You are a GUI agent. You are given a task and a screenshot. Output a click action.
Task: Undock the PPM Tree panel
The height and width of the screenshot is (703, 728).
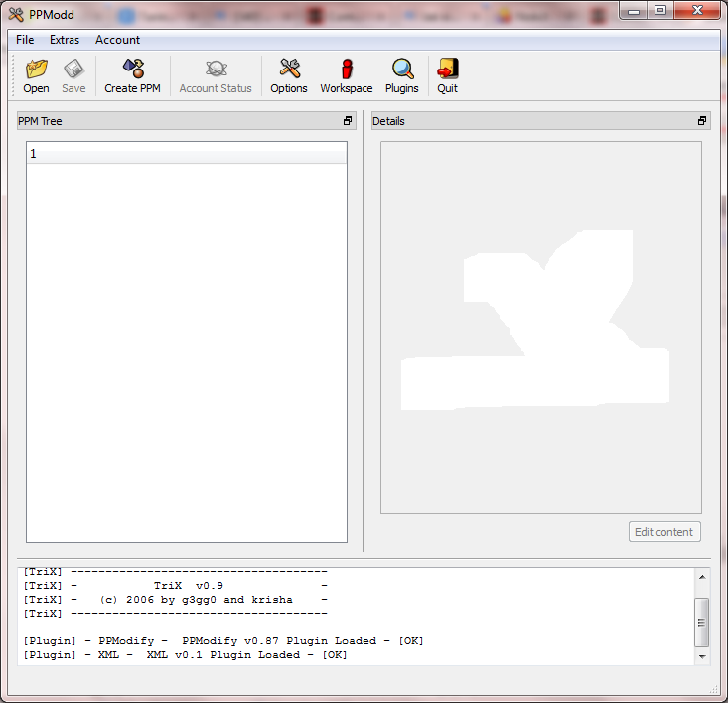(x=348, y=121)
